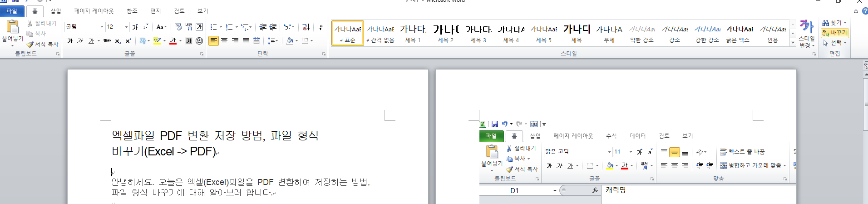
Task: Clear all formatting with the eraser icon
Action: coord(178,27)
